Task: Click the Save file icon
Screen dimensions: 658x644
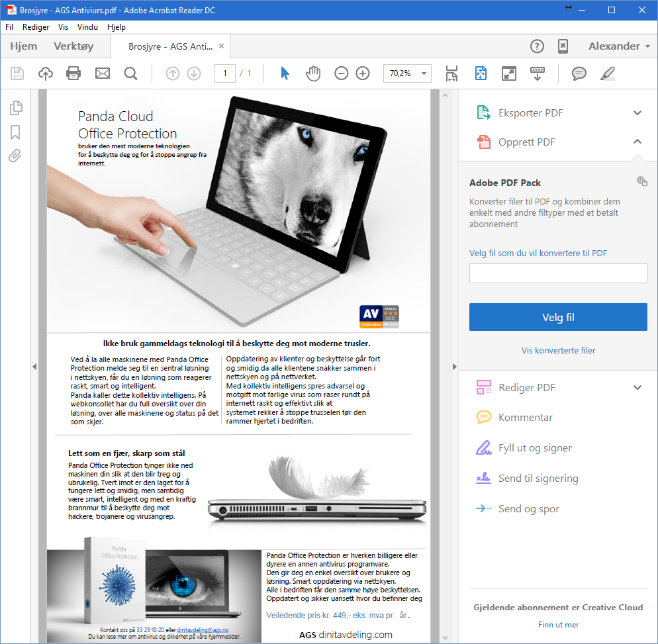Action: tap(17, 73)
